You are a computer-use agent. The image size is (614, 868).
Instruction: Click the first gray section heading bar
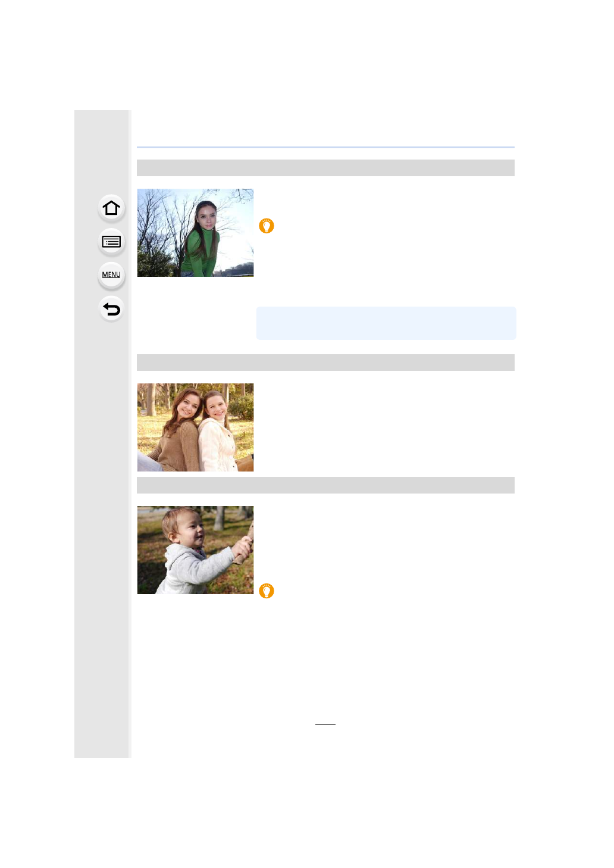[x=325, y=168]
